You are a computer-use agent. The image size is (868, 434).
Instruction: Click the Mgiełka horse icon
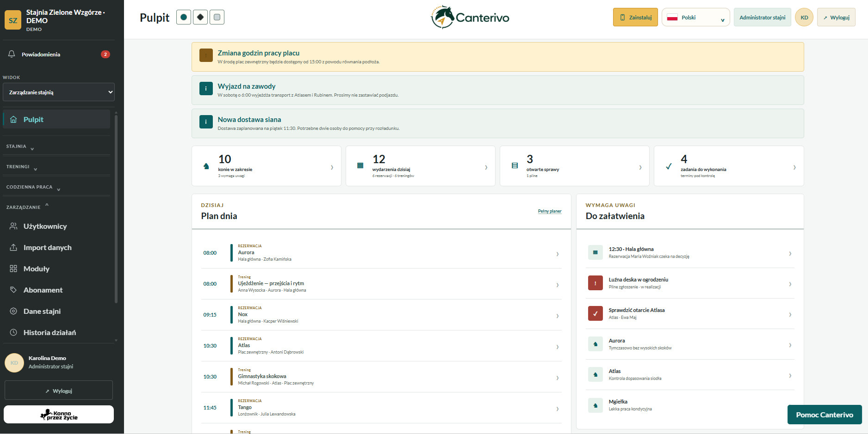pyautogui.click(x=595, y=405)
